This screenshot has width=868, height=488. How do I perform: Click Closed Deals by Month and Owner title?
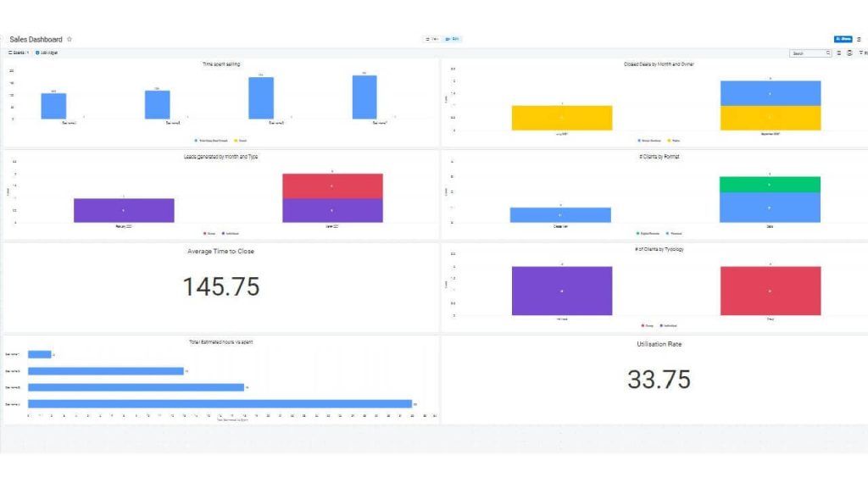659,64
